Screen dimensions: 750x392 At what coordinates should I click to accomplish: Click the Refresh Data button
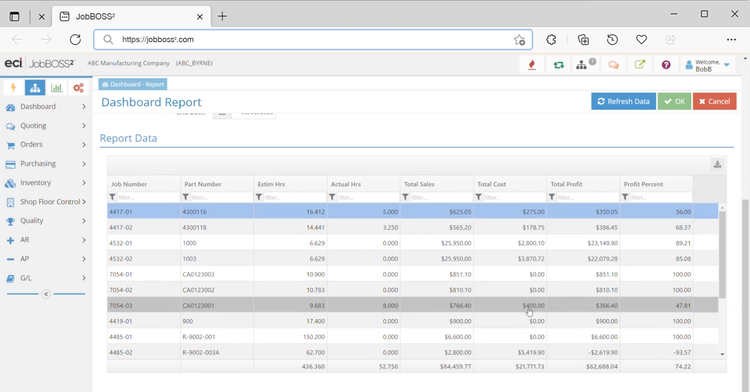pos(623,101)
